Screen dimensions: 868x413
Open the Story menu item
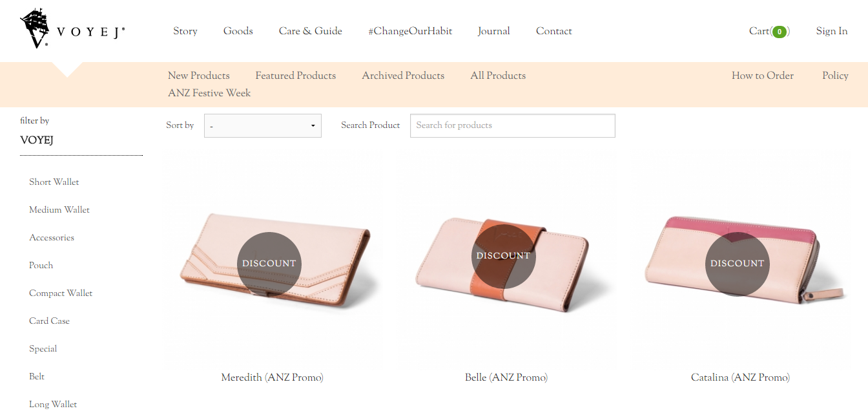point(185,31)
